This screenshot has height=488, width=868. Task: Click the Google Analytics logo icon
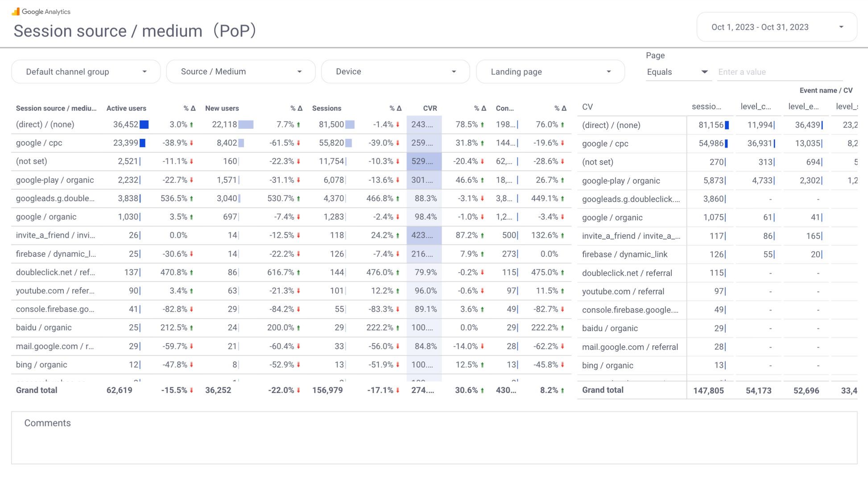click(16, 12)
